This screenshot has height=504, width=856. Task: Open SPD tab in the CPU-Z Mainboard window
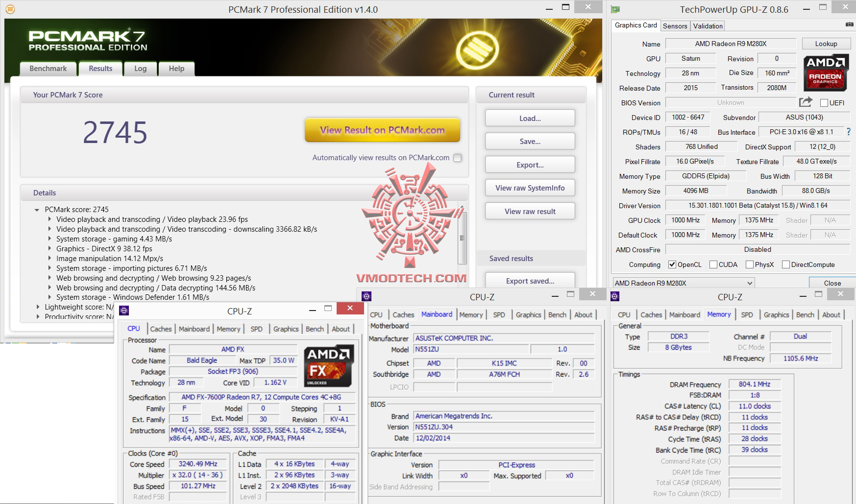pos(499,315)
